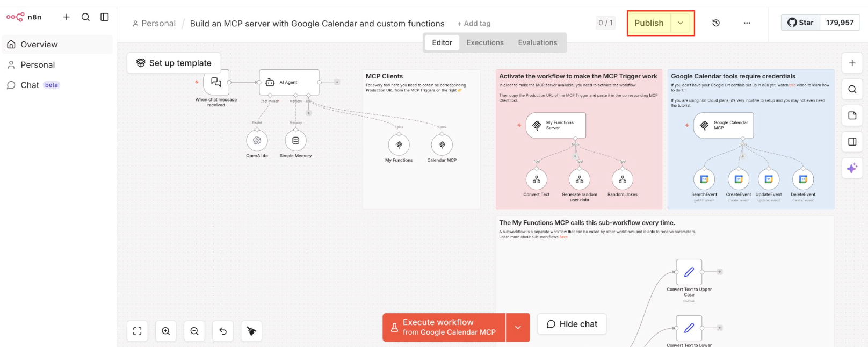Select the OpenAI 4o model node

pos(257,141)
